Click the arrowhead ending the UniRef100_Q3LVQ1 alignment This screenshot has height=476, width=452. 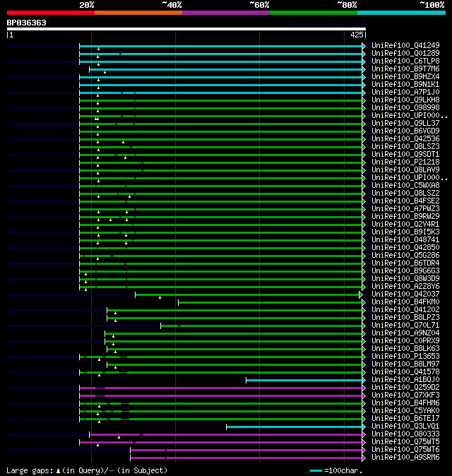[364, 427]
